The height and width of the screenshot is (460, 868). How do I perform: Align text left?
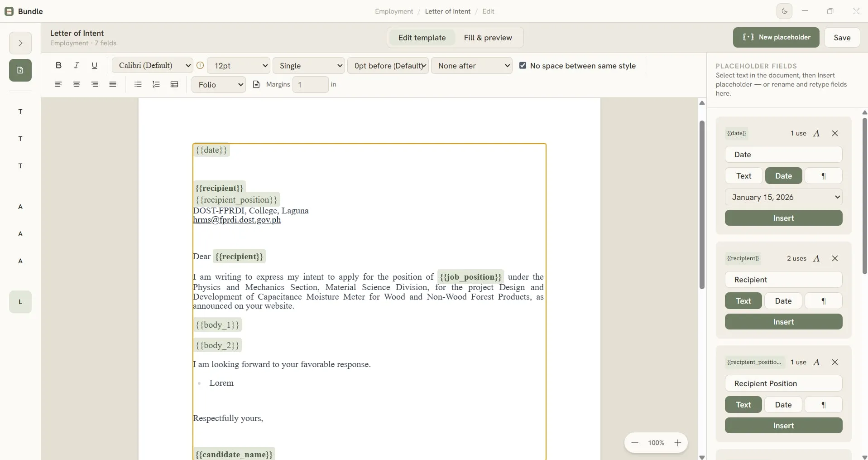[x=58, y=84]
